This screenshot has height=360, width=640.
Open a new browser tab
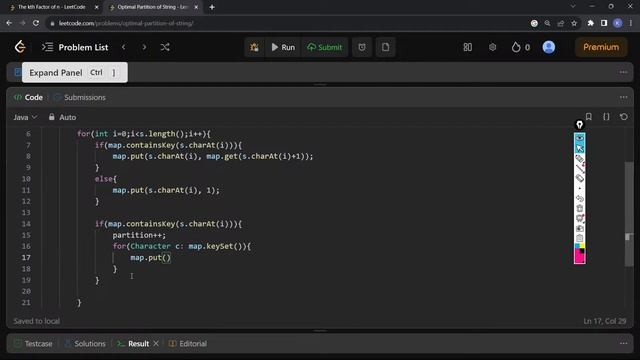pyautogui.click(x=212, y=7)
